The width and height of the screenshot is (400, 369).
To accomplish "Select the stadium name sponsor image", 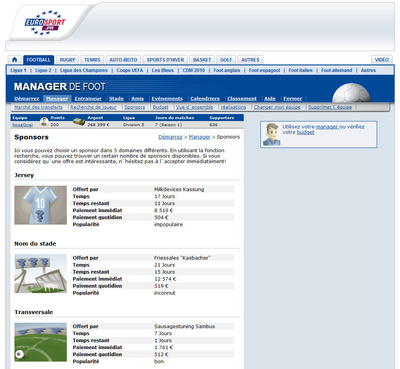I will click(x=41, y=274).
